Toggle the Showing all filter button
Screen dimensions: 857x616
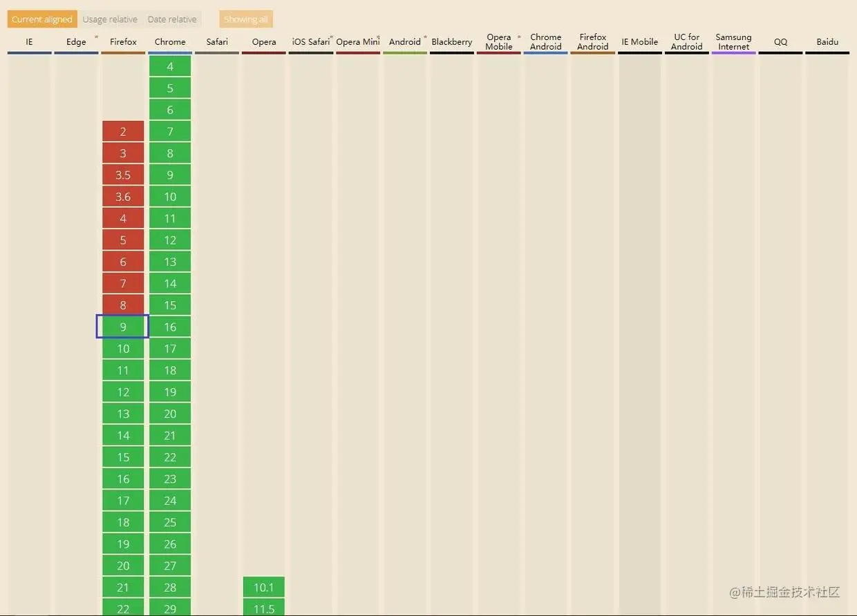[x=245, y=19]
